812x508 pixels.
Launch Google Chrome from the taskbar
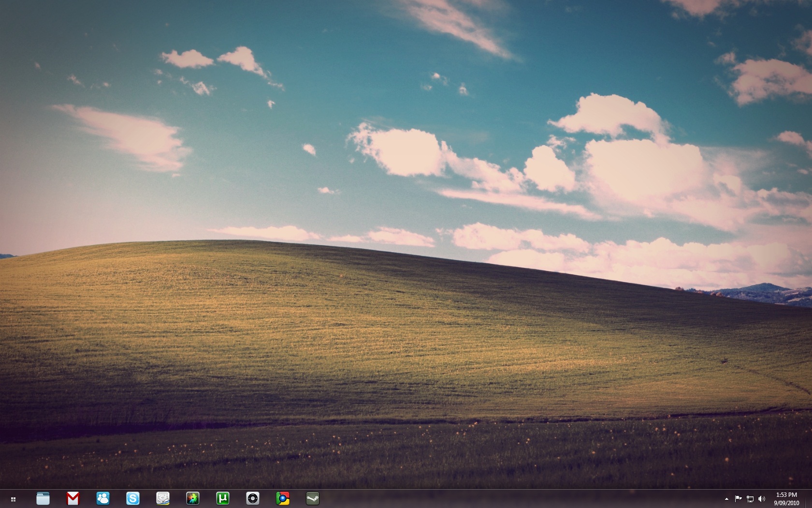click(x=283, y=498)
